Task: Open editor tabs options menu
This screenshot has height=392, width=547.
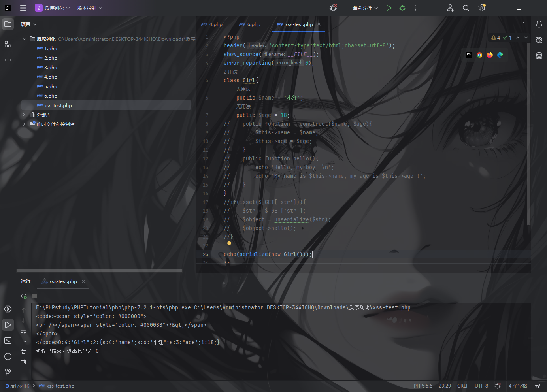Action: point(523,24)
